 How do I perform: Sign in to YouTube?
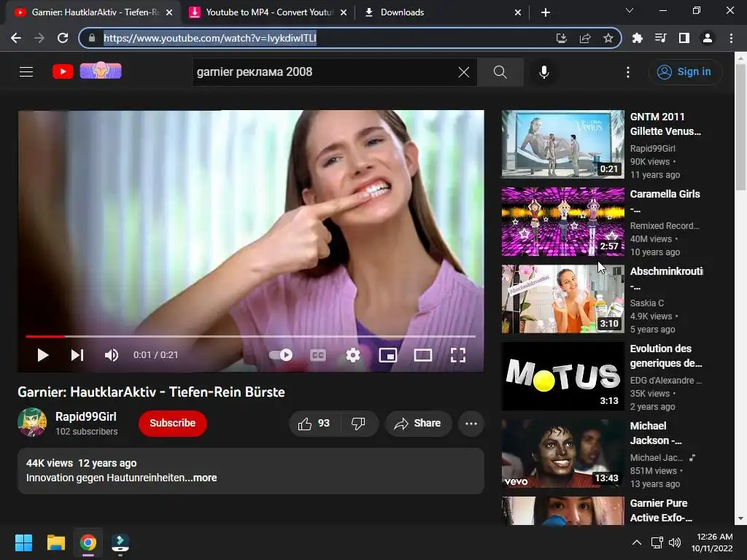pyautogui.click(x=685, y=72)
